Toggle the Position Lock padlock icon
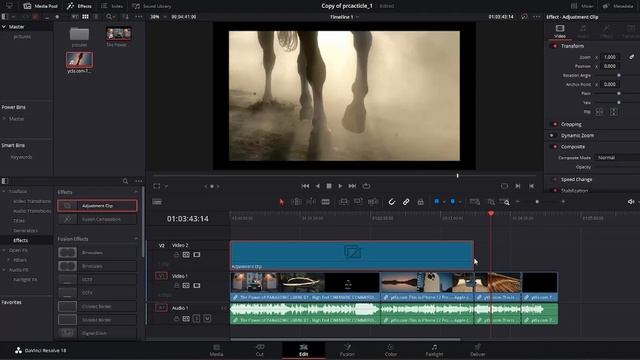Viewport: 640px width, 360px height. 420,202
